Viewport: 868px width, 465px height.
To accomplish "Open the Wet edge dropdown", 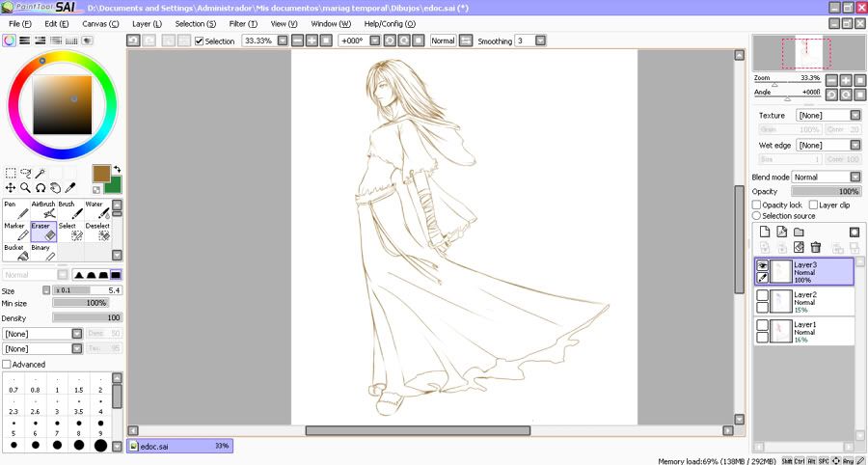I will point(855,145).
